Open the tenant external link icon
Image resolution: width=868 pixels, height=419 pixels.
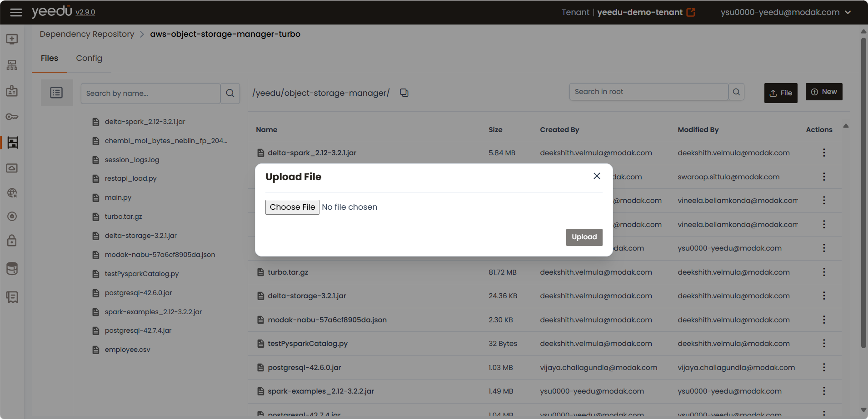(x=691, y=12)
